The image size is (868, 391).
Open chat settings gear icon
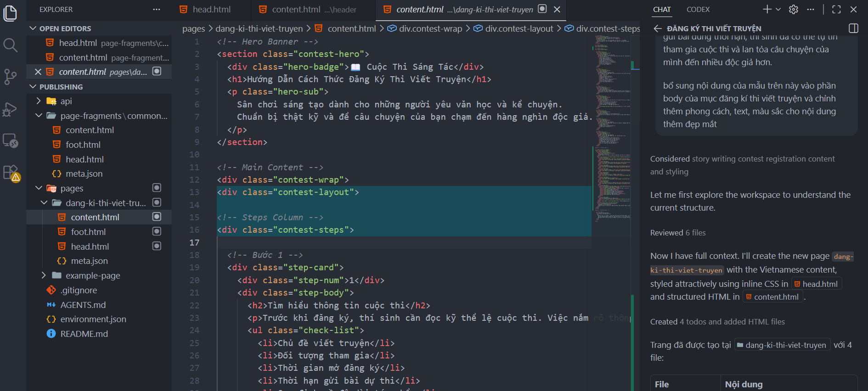coord(794,9)
